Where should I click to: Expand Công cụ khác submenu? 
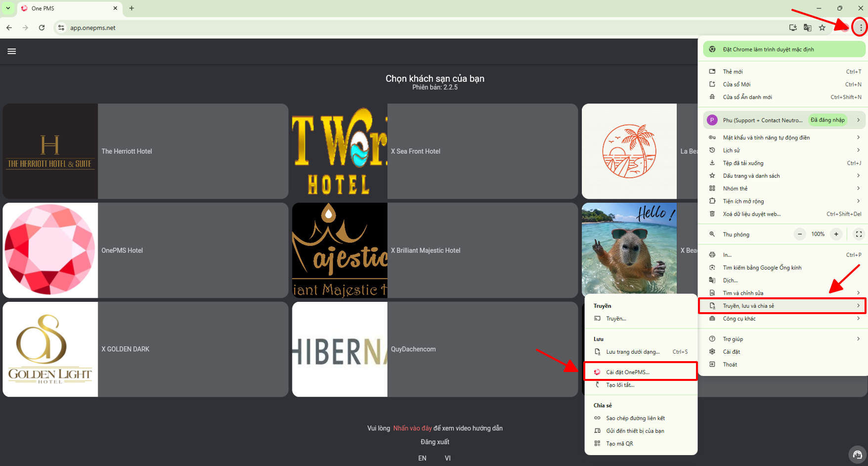click(785, 319)
